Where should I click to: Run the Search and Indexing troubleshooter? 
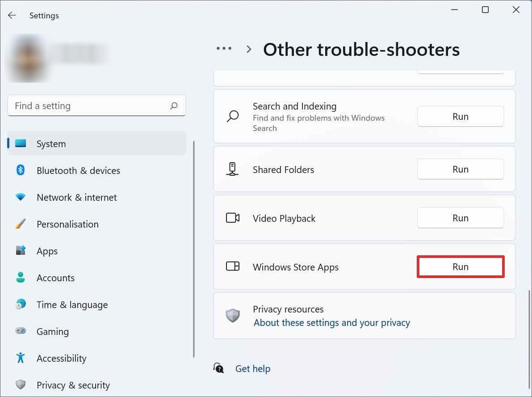pos(461,117)
